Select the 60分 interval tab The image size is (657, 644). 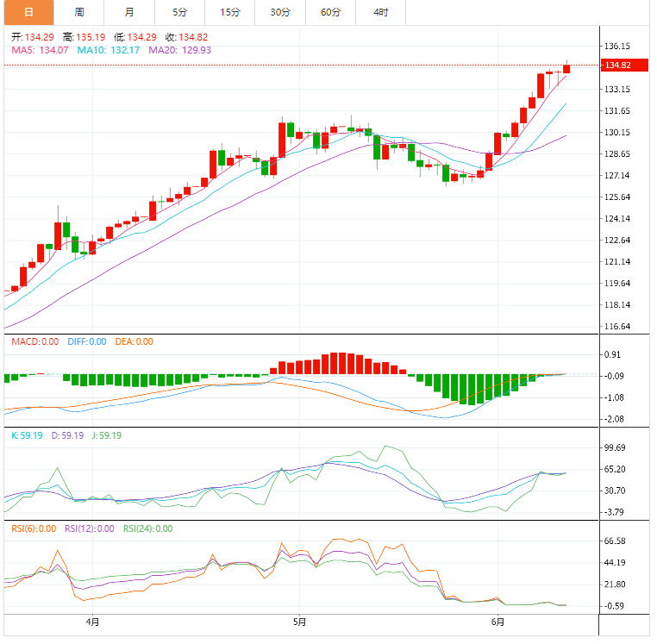(330, 12)
